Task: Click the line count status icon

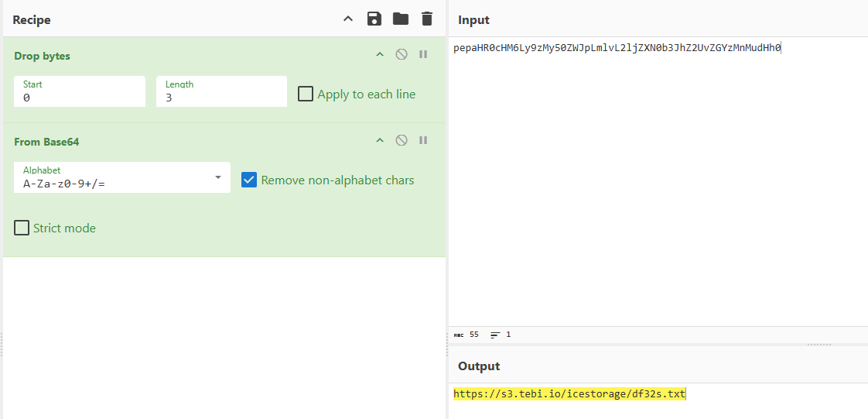Action: click(495, 335)
